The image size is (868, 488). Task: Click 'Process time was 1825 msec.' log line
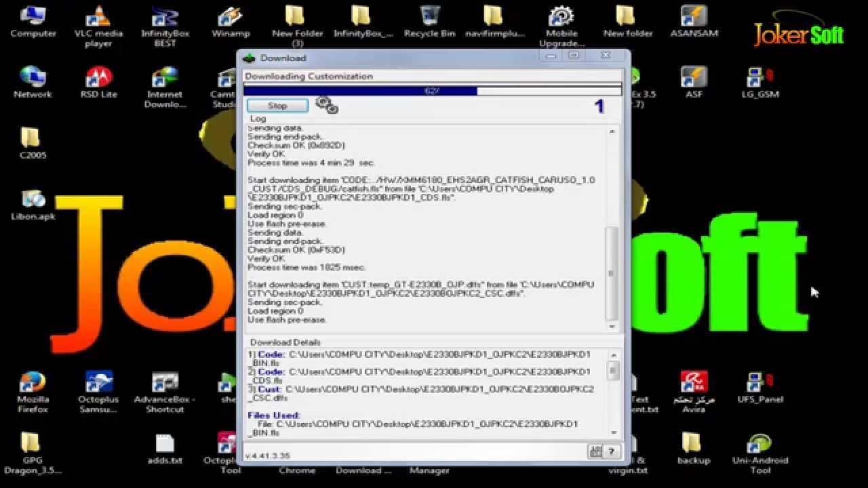[307, 267]
